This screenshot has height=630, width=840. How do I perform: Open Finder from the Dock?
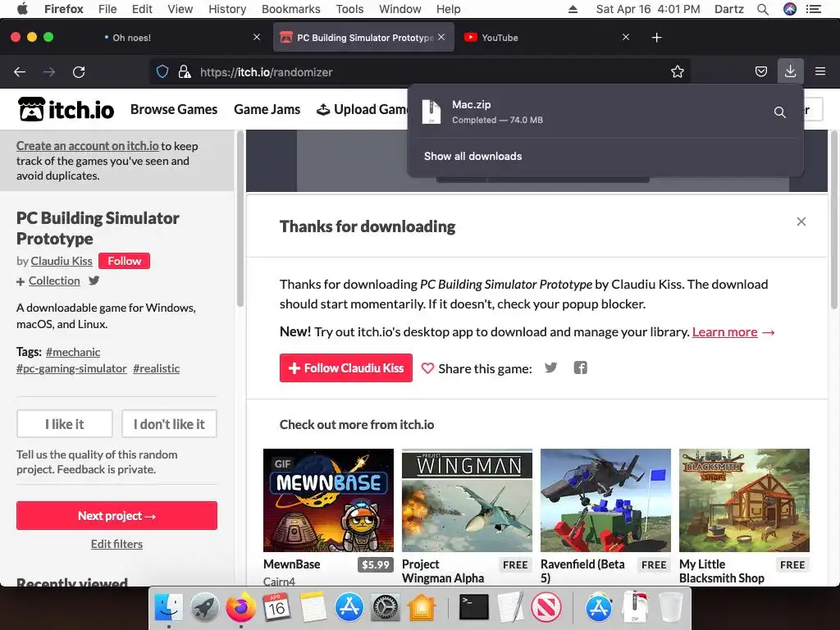pos(169,608)
